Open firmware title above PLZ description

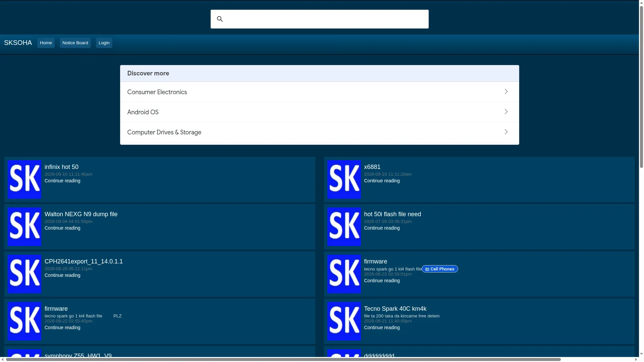(x=56, y=309)
